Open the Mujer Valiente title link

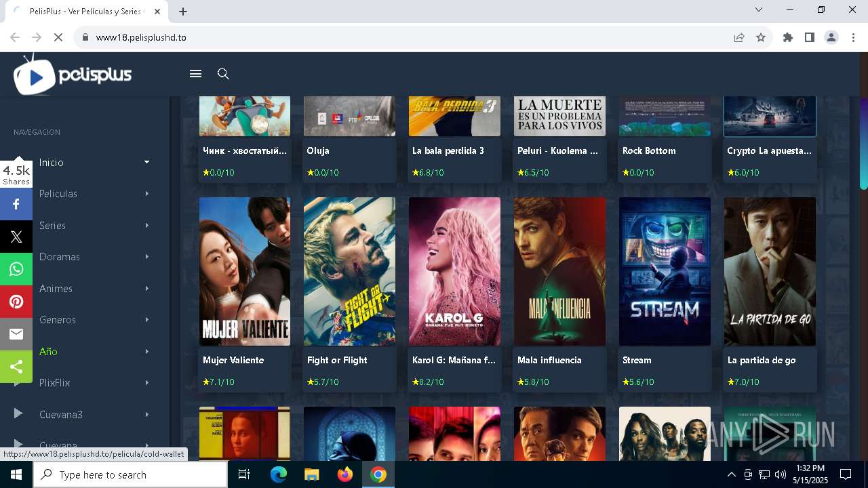(x=233, y=360)
